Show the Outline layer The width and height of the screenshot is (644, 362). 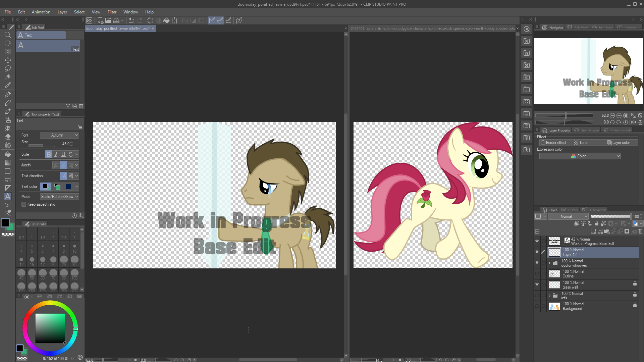537,274
